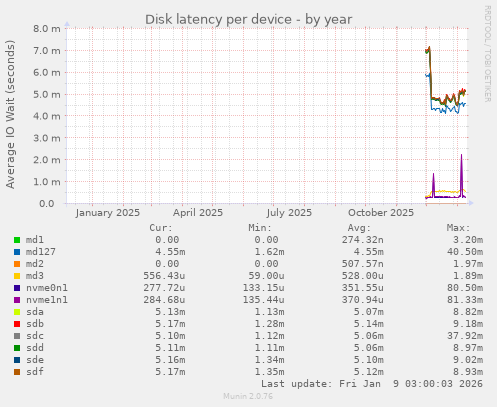Click the 'Max:' column header

(x=458, y=228)
